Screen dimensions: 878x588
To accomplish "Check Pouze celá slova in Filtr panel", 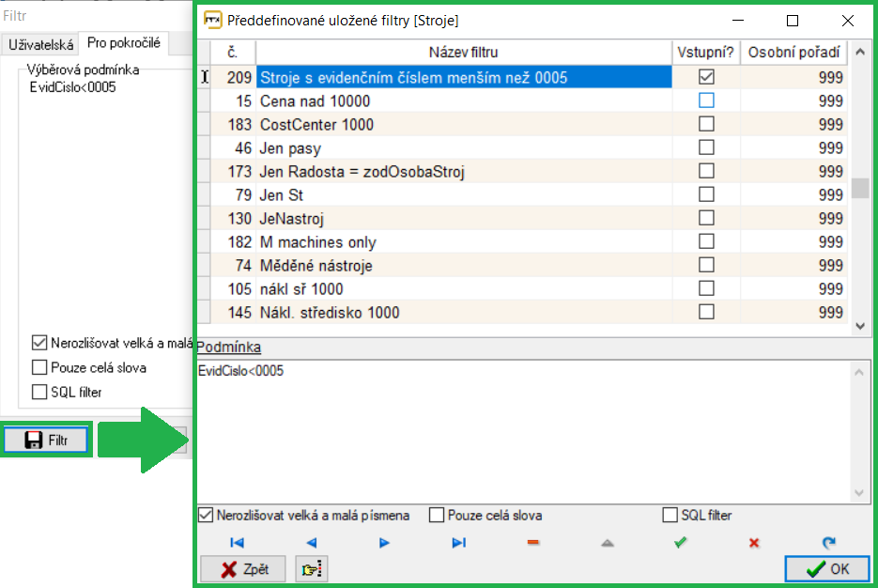I will click(39, 367).
